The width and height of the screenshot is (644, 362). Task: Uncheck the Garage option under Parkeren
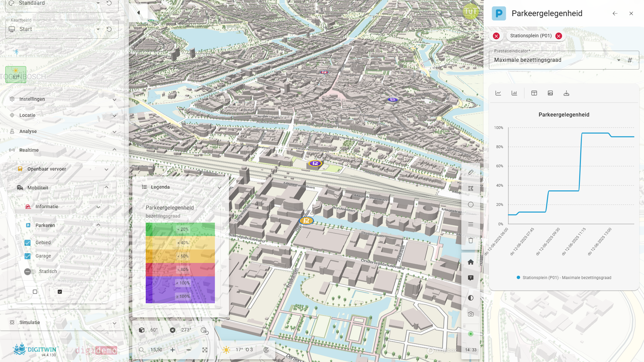(27, 256)
